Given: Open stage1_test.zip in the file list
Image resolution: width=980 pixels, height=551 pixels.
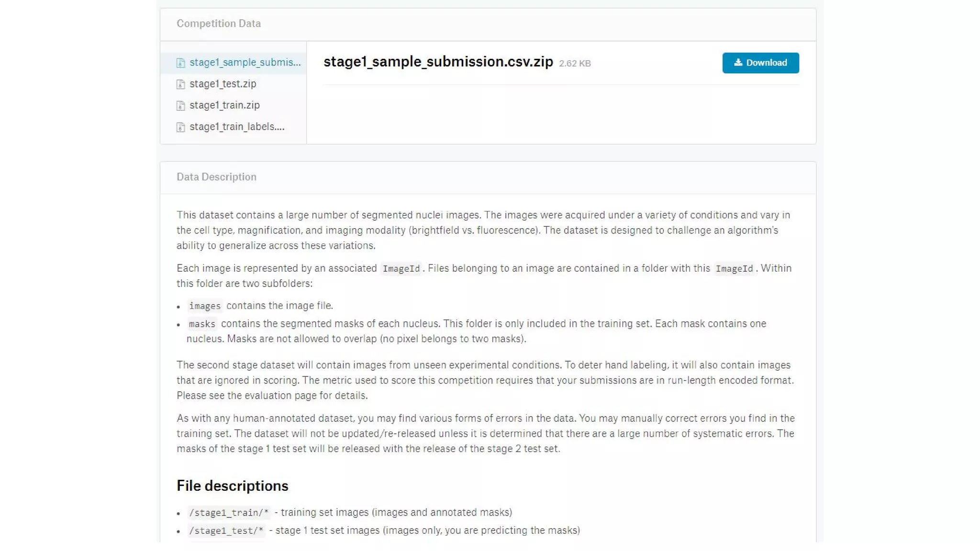Looking at the screenshot, I should [223, 84].
